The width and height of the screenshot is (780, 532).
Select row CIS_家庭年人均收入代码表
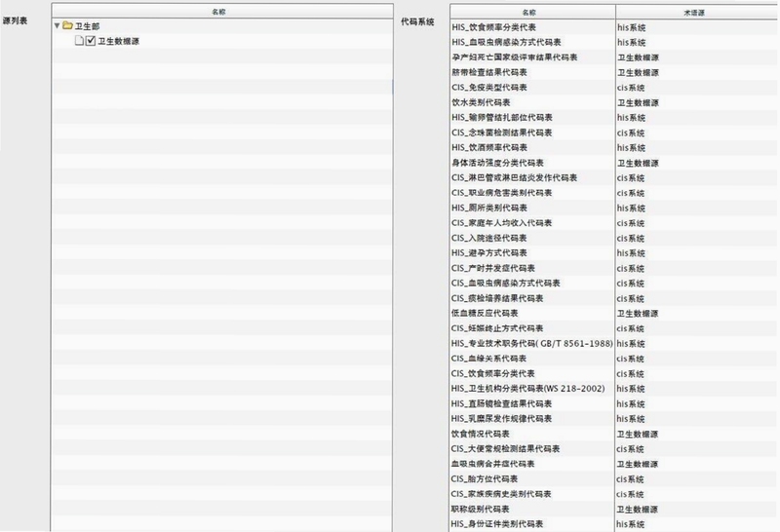click(x=614, y=223)
